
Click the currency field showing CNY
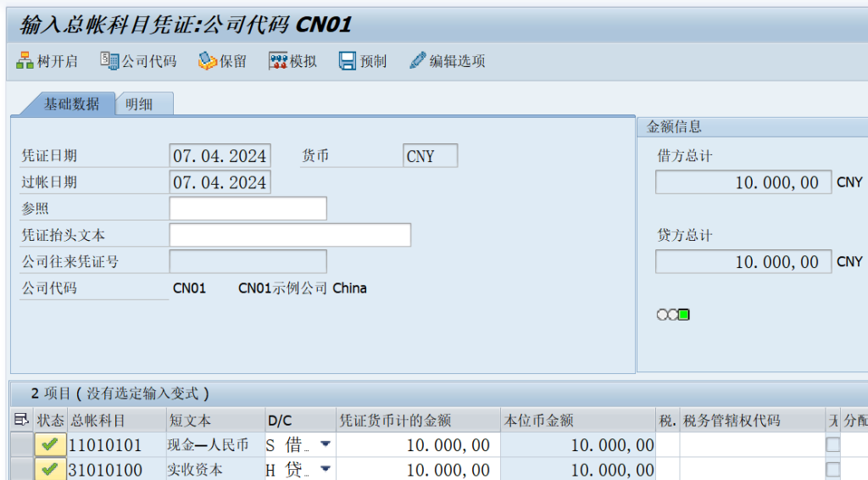[x=430, y=155]
